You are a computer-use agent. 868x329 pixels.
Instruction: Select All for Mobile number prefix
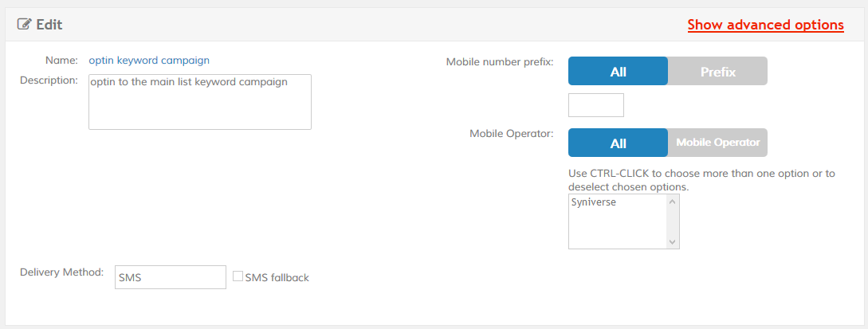(618, 71)
